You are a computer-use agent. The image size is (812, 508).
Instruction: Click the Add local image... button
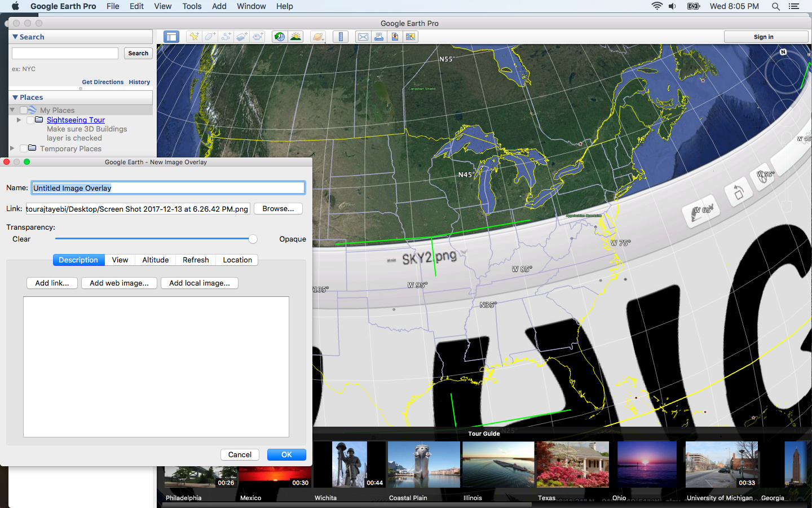click(200, 283)
